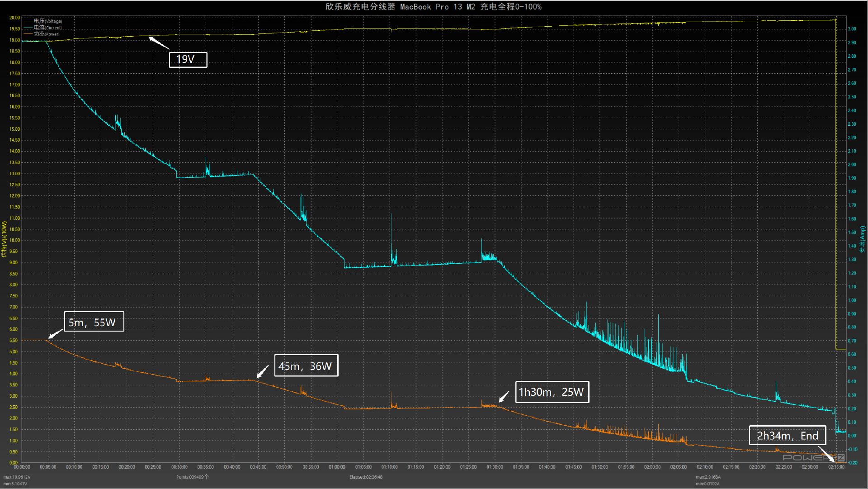Click the 02:00:00 time axis marker
This screenshot has width=868, height=489.
click(652, 467)
